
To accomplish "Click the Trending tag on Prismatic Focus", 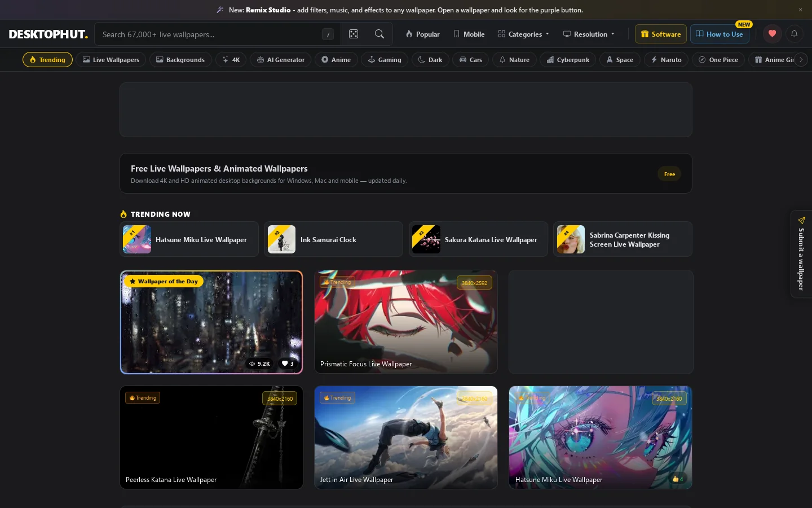I will [x=337, y=282].
